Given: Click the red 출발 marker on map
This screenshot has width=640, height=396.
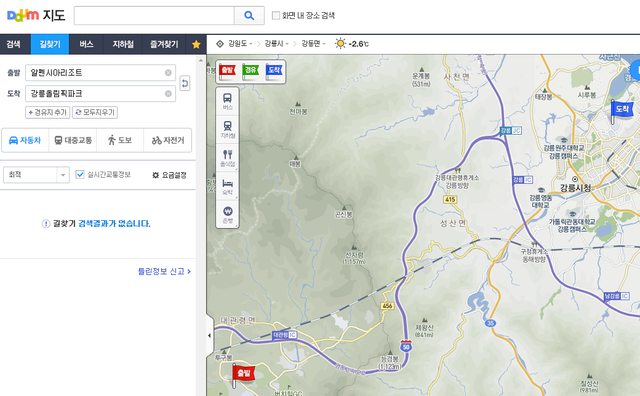Looking at the screenshot, I should point(243,374).
